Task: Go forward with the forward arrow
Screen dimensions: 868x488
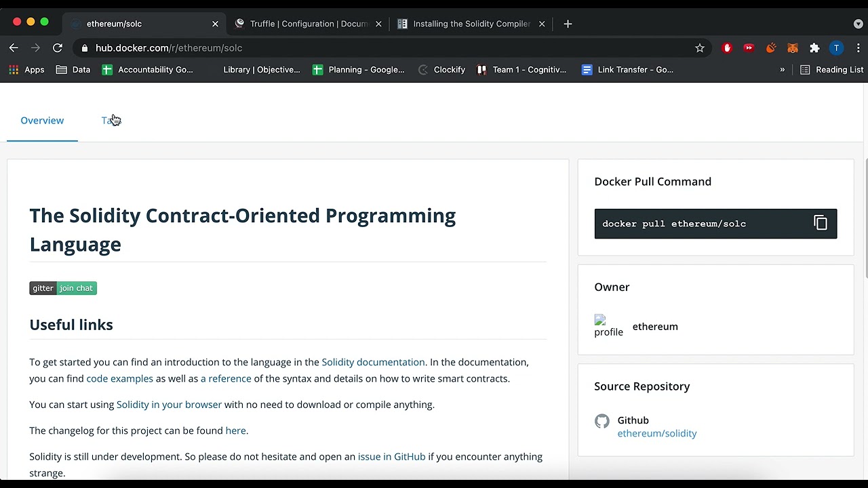Action: [35, 48]
